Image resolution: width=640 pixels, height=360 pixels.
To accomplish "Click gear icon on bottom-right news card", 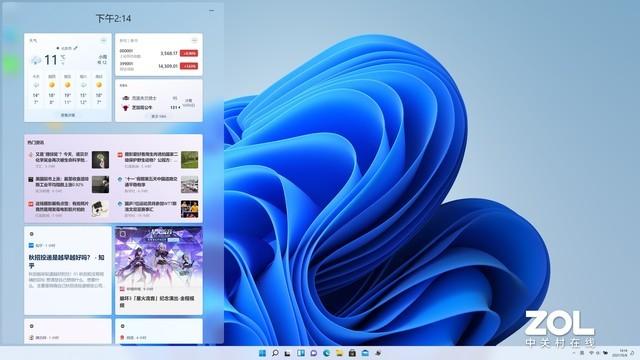I will click(x=122, y=326).
